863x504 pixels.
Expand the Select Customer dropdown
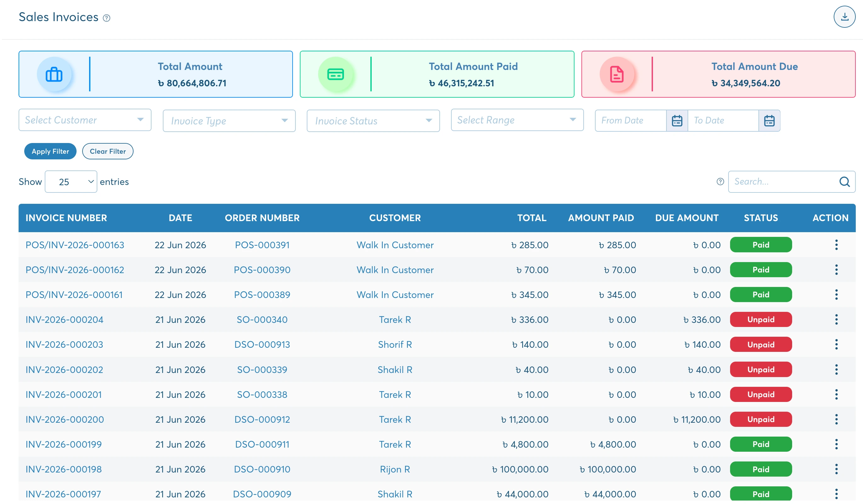85,120
